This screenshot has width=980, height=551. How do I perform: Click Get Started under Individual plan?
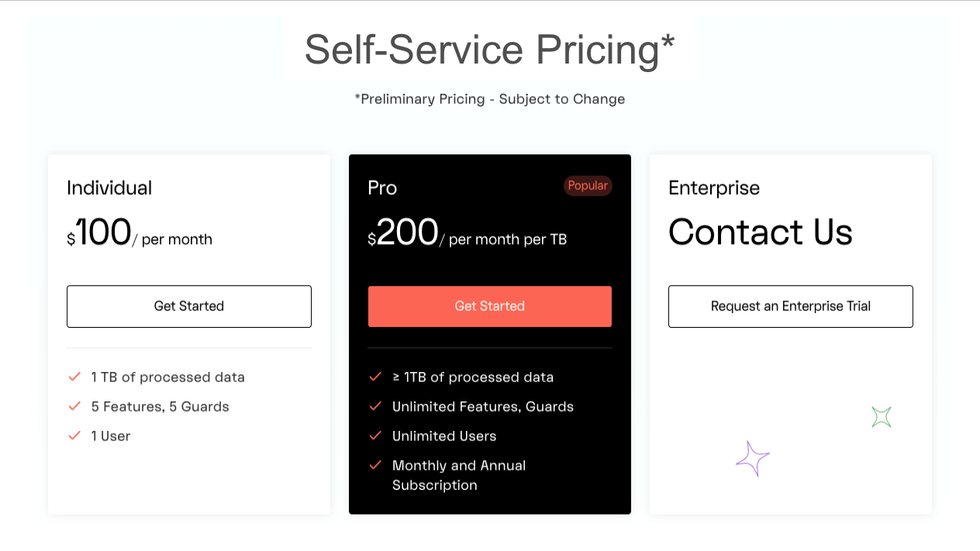(189, 306)
